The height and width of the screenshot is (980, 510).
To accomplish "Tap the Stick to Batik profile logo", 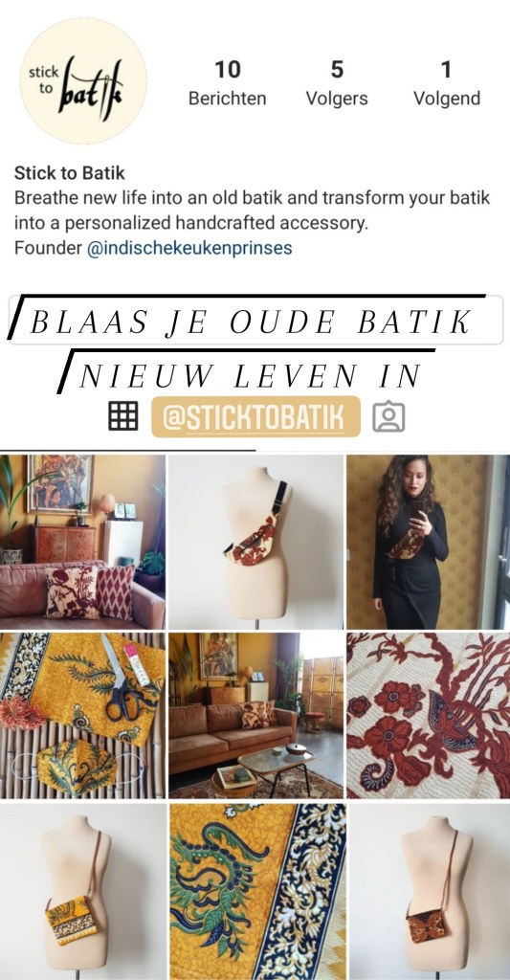I will [83, 81].
